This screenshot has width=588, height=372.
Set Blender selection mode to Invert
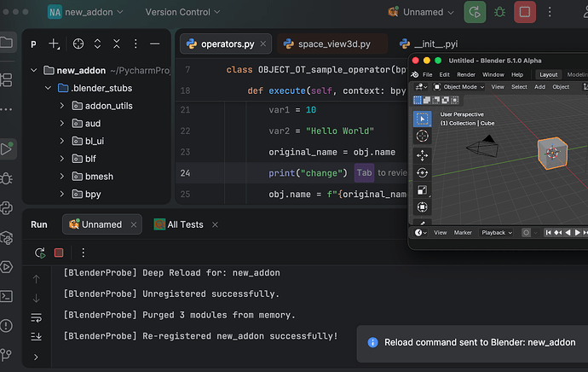pyautogui.click(x=445, y=100)
